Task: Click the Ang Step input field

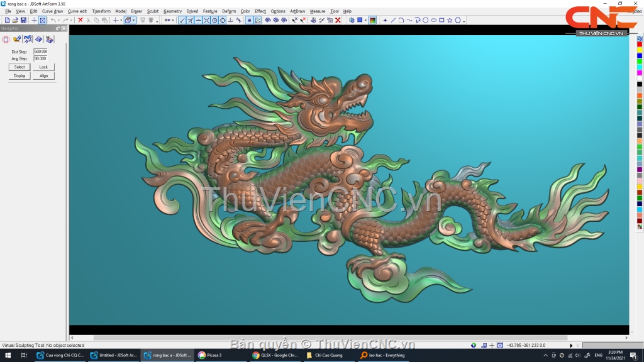Action: coord(40,58)
